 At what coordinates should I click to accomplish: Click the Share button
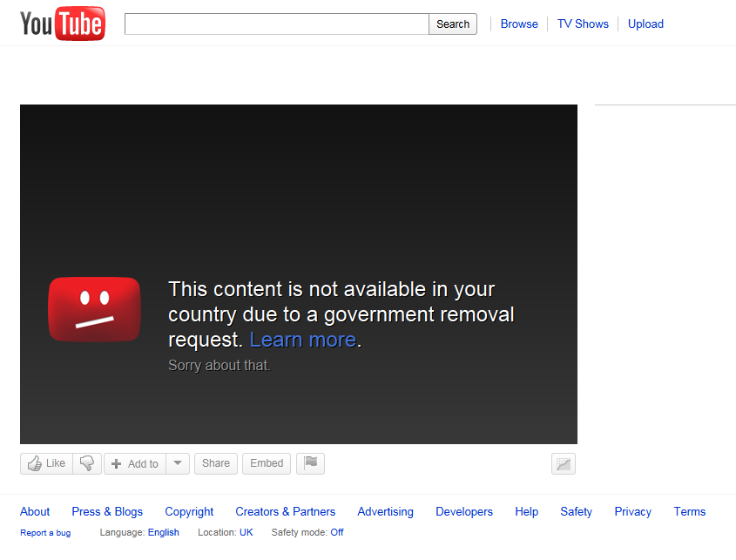[x=216, y=464]
